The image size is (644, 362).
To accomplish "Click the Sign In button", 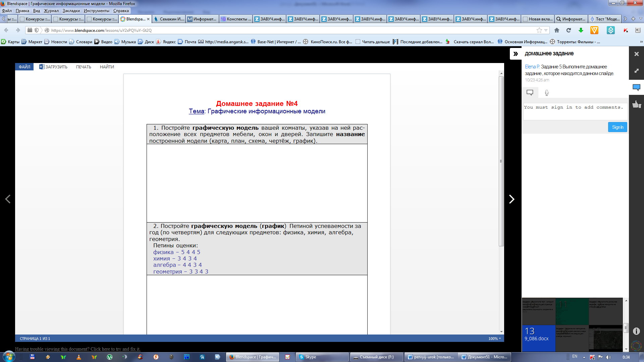I will pyautogui.click(x=617, y=127).
